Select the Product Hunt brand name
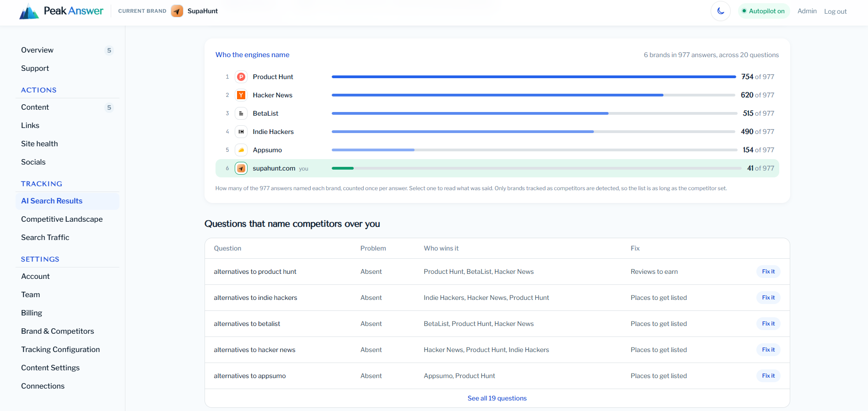Image resolution: width=868 pixels, height=411 pixels. [273, 77]
